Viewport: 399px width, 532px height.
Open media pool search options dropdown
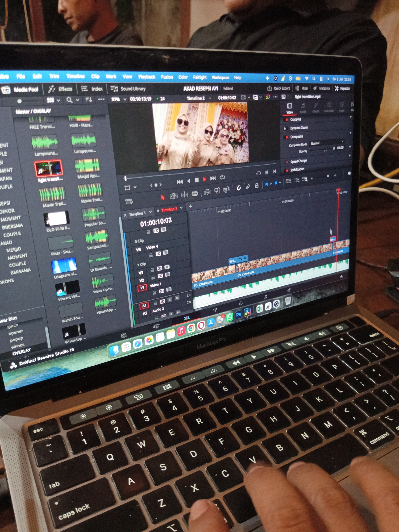click(x=77, y=100)
